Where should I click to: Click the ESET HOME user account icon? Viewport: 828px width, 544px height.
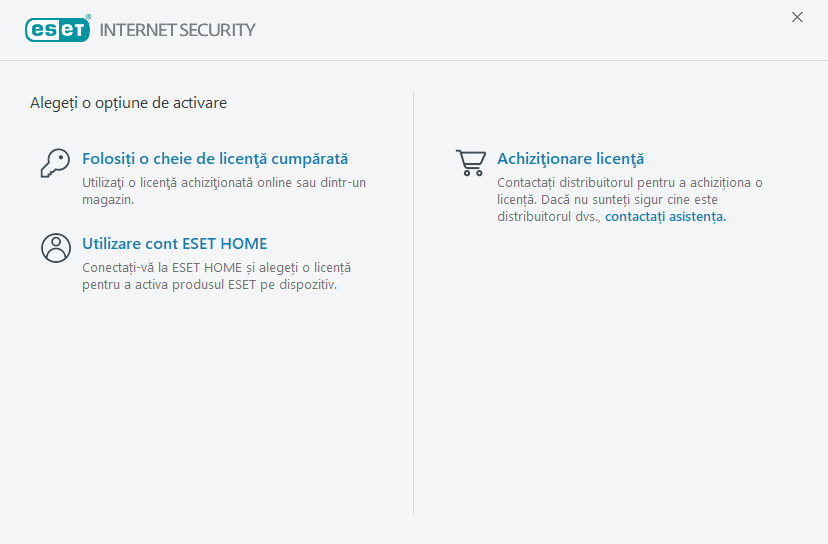click(55, 247)
